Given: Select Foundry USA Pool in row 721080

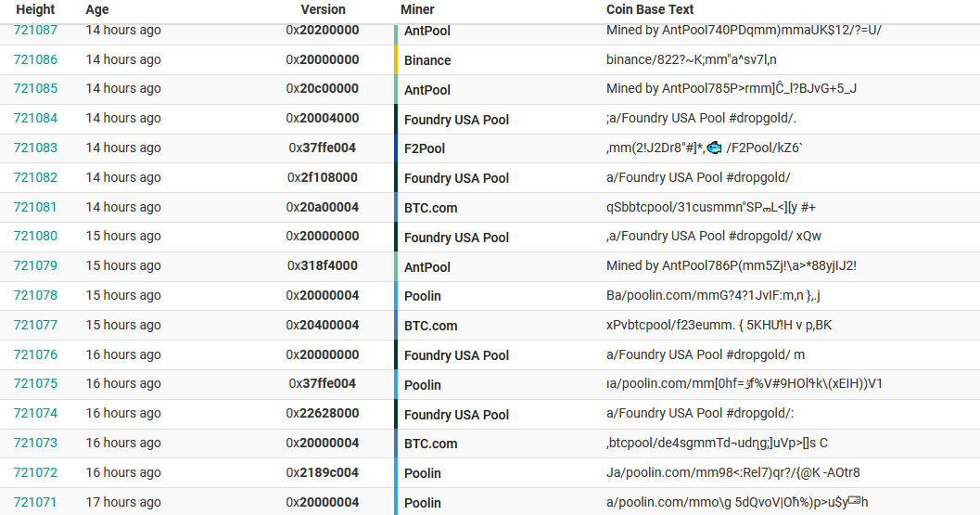Looking at the screenshot, I should coord(456,238).
